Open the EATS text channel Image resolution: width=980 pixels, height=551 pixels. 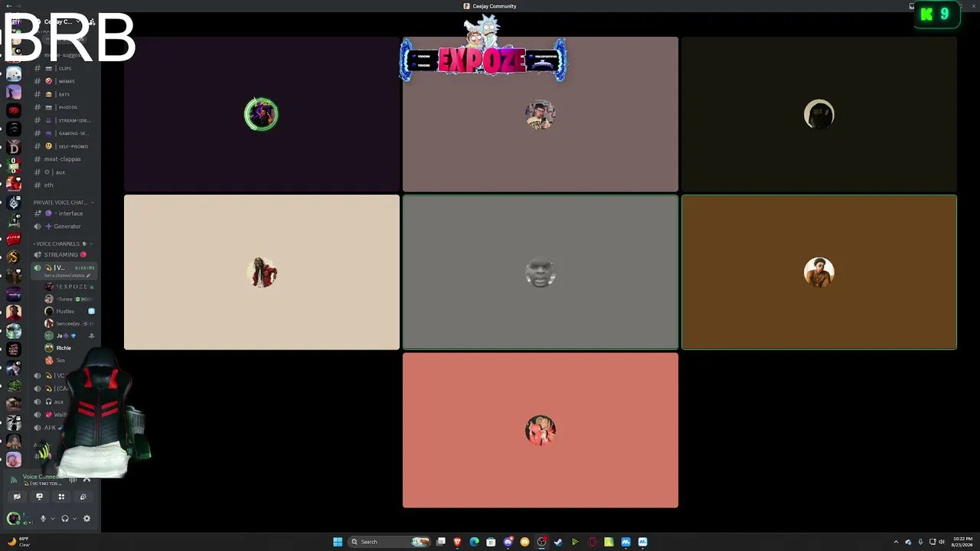[x=65, y=94]
